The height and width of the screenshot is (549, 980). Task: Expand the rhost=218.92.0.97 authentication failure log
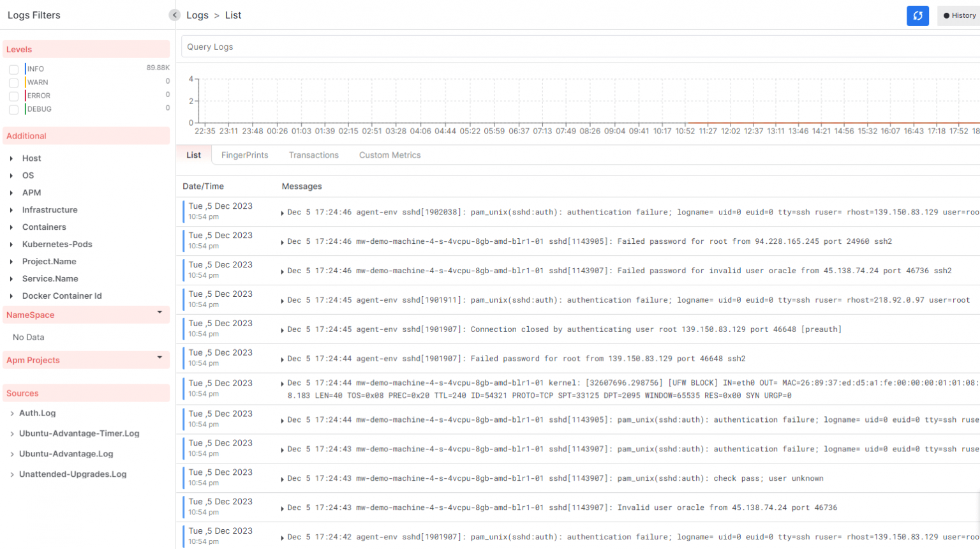point(282,301)
